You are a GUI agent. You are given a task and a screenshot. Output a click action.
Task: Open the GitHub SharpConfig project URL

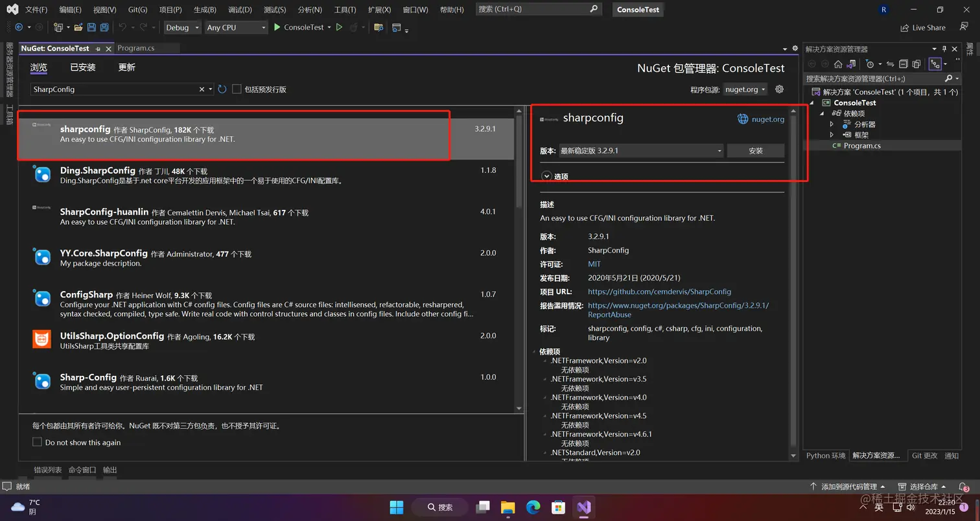pyautogui.click(x=659, y=292)
